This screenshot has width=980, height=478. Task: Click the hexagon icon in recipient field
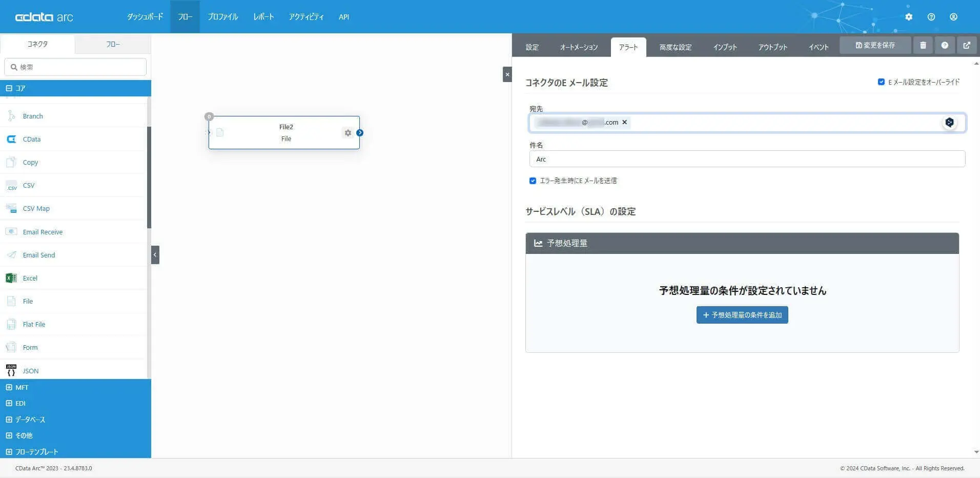[x=950, y=122]
